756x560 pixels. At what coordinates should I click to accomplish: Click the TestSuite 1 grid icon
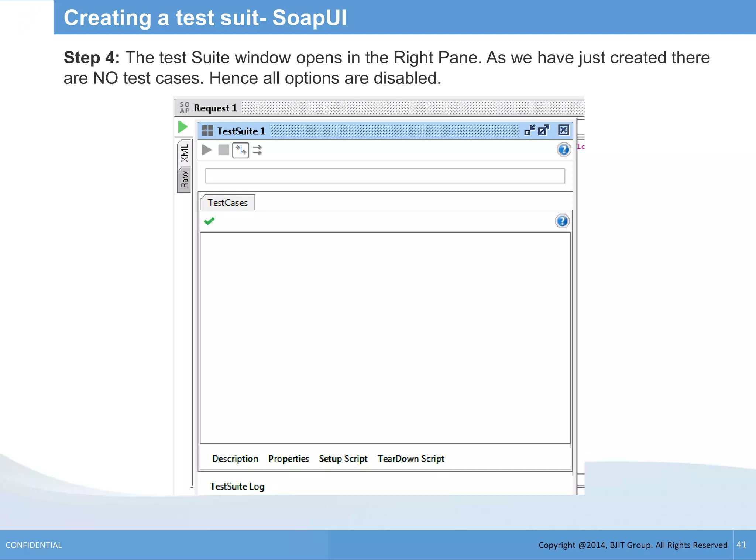pyautogui.click(x=207, y=131)
